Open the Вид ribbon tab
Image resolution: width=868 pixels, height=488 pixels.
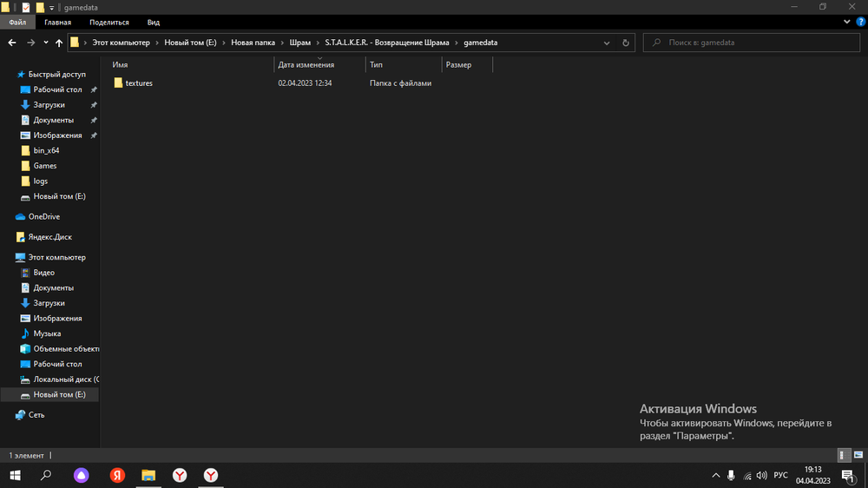pos(154,23)
